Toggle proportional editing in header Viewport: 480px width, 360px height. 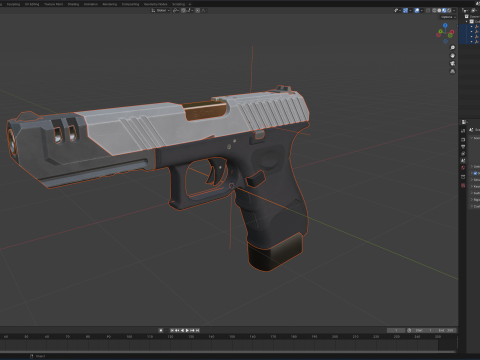(197, 10)
